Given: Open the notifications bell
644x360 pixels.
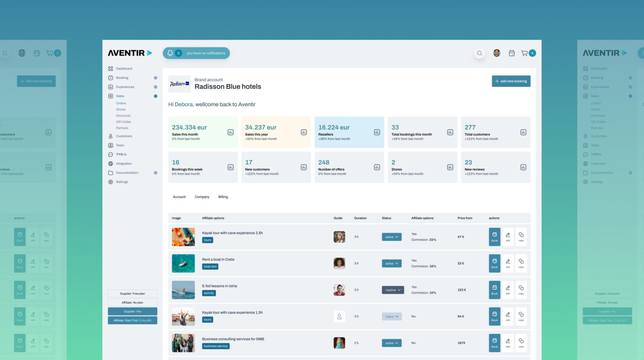Looking at the screenshot, I should [170, 53].
